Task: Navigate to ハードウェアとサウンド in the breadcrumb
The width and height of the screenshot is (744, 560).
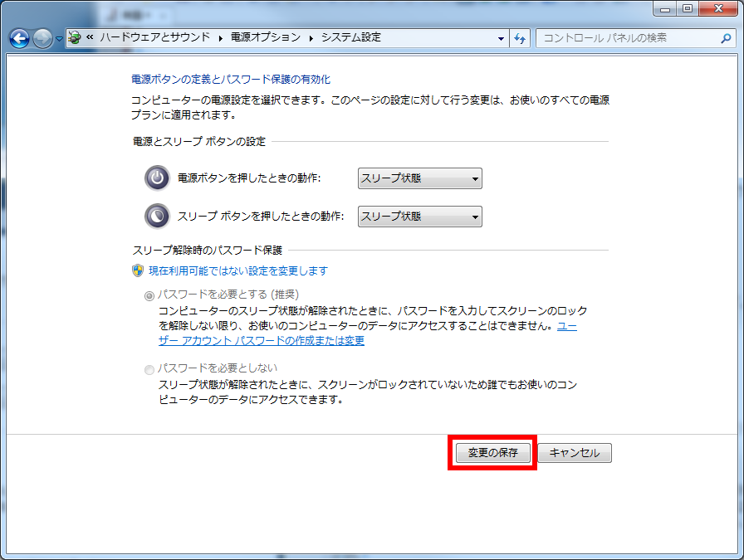Action: click(156, 37)
